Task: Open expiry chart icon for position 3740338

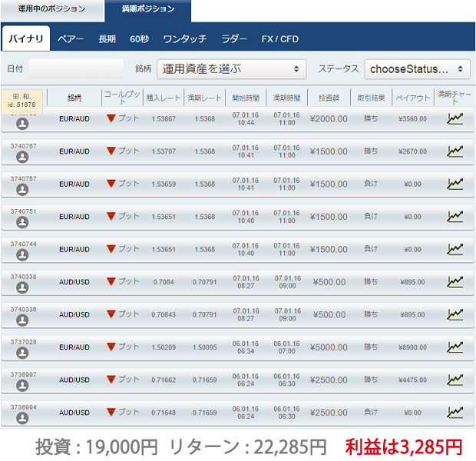Action: coord(455,282)
